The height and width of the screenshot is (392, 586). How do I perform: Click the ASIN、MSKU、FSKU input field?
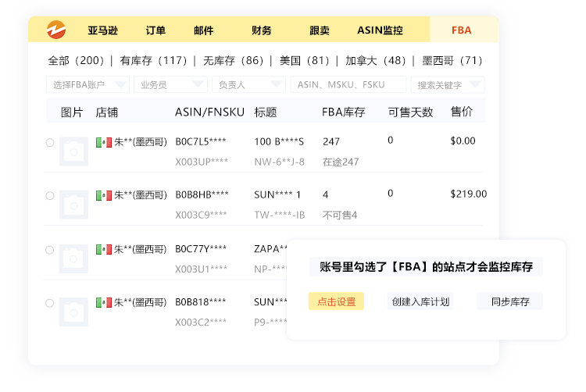tap(348, 85)
